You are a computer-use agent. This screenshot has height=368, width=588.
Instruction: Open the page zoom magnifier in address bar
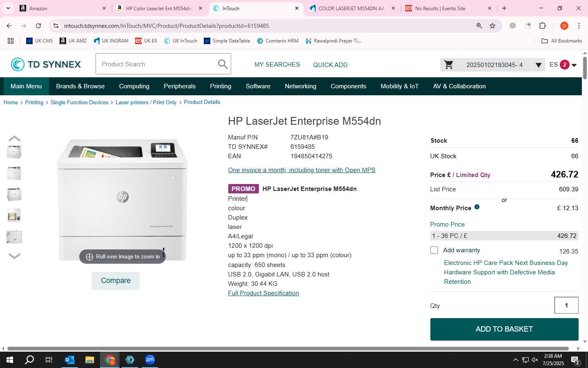tap(479, 26)
